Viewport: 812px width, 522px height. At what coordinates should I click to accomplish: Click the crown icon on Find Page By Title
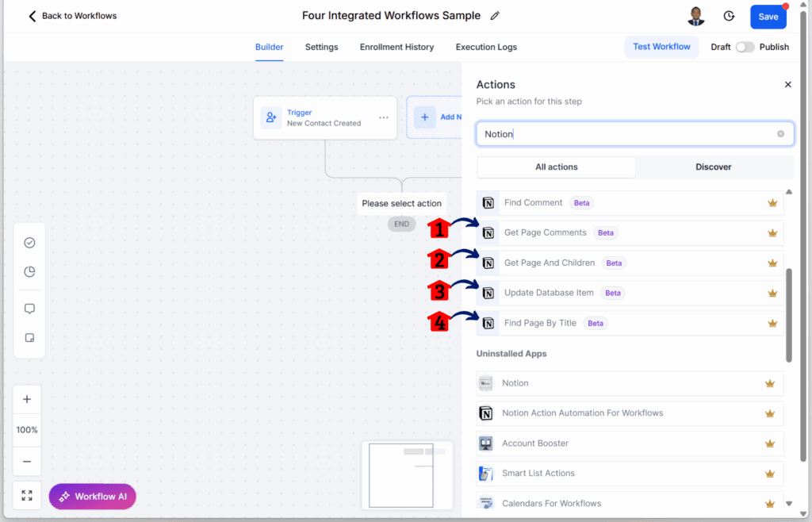coord(772,323)
